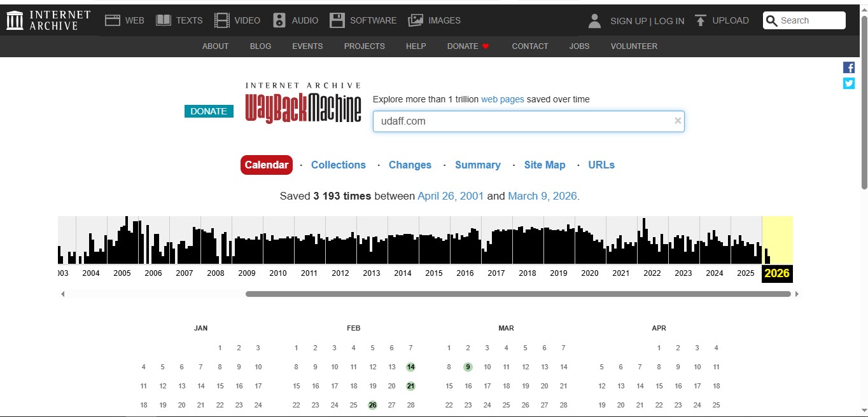Click the LOG IN link
This screenshot has height=417, width=868.
pos(669,21)
